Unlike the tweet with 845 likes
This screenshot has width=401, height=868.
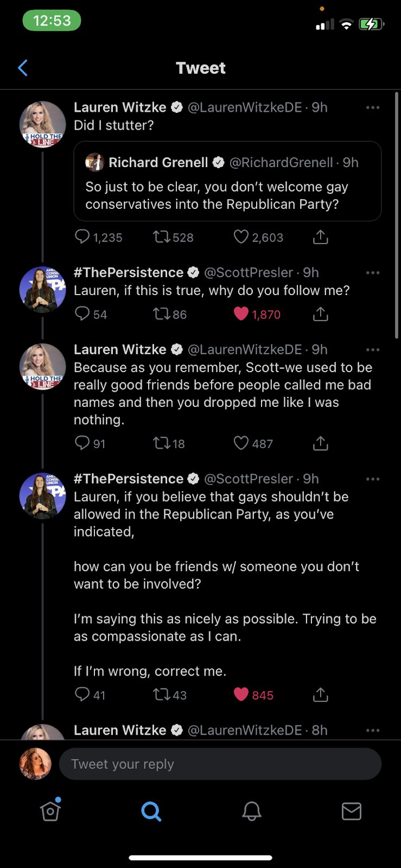pos(241,695)
